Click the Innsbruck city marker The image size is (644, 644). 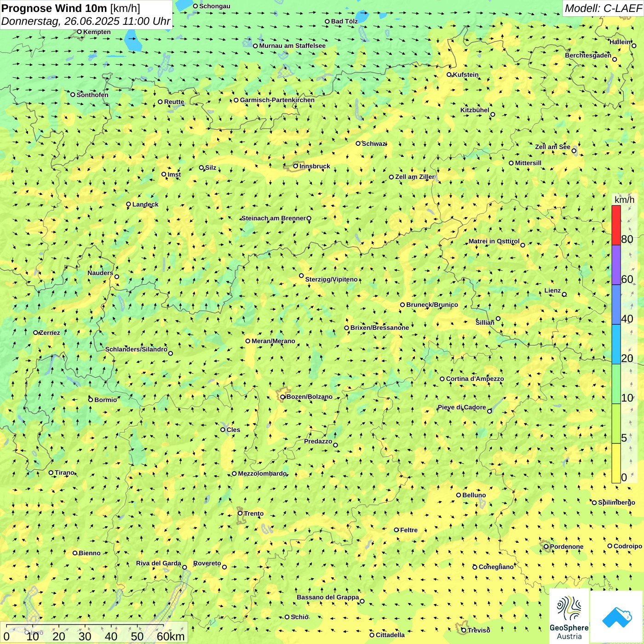pos(296,166)
